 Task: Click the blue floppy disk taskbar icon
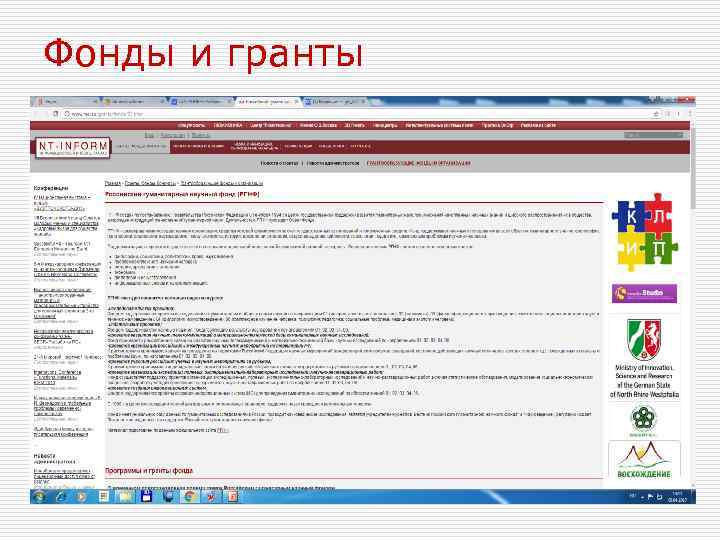pos(146,496)
